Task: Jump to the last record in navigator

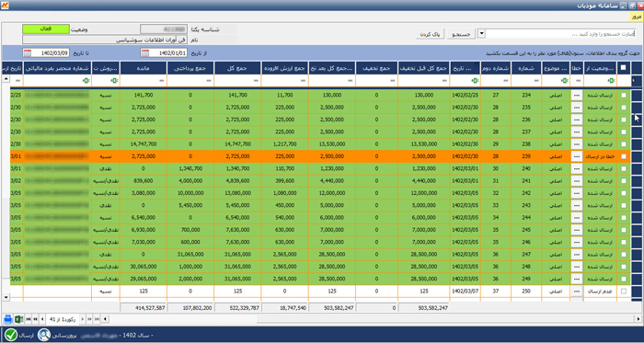Action: click(x=97, y=319)
